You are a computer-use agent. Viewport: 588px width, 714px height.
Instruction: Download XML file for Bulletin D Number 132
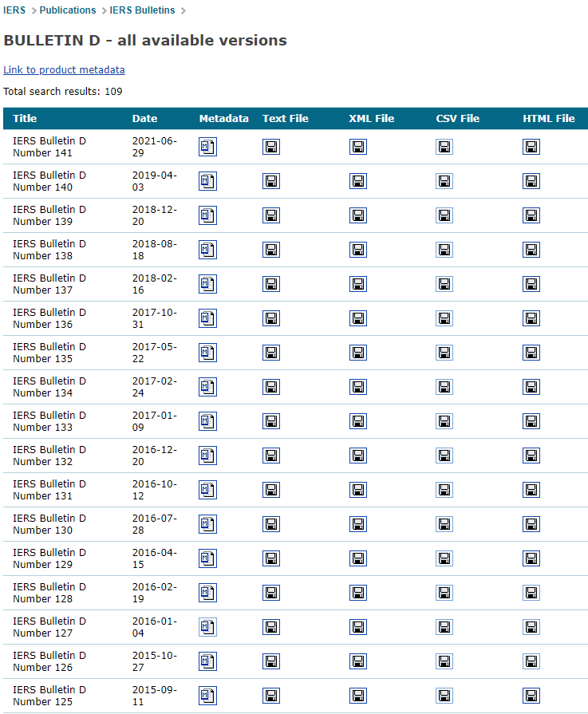click(x=358, y=456)
